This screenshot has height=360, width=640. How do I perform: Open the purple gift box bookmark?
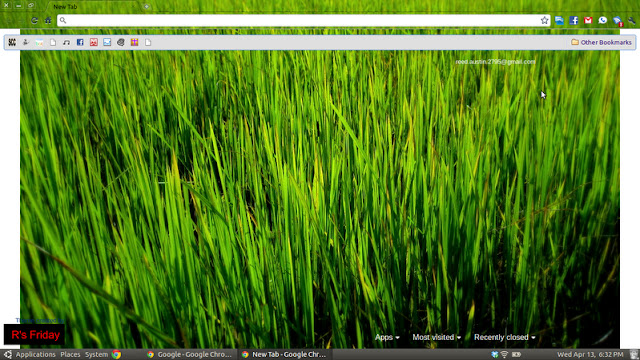click(134, 42)
